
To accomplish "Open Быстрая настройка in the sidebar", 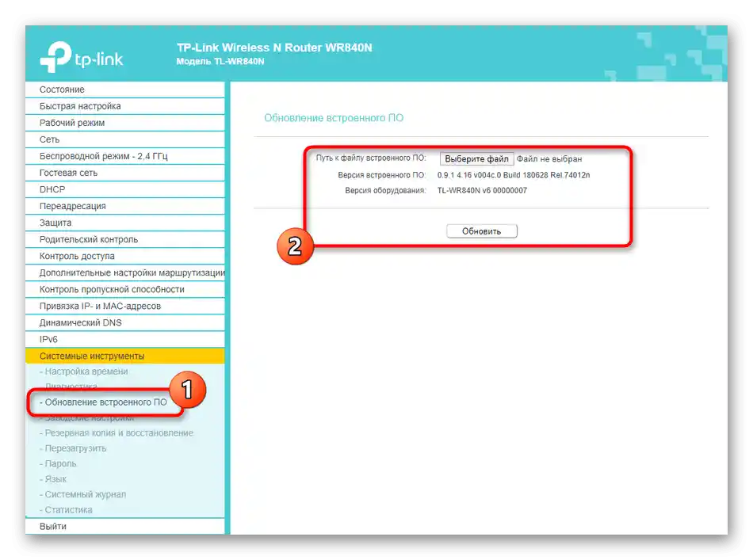I will [x=125, y=106].
